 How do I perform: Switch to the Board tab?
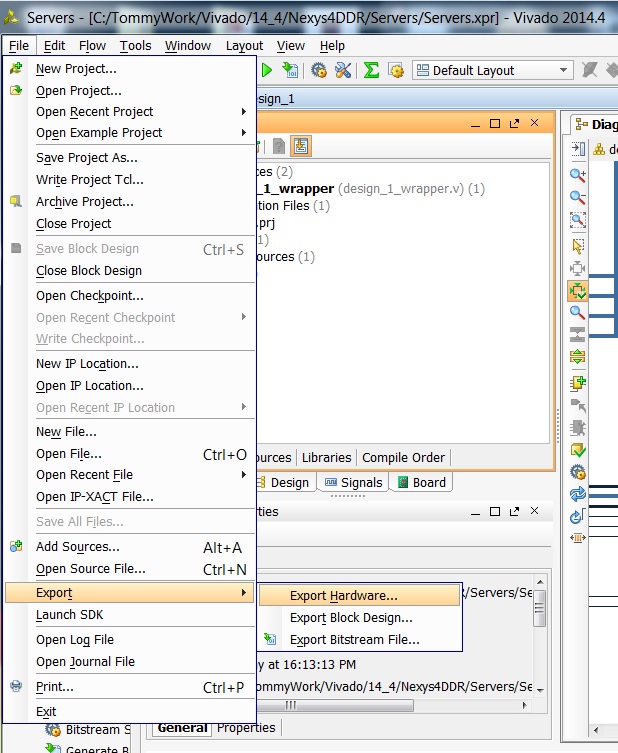click(423, 483)
